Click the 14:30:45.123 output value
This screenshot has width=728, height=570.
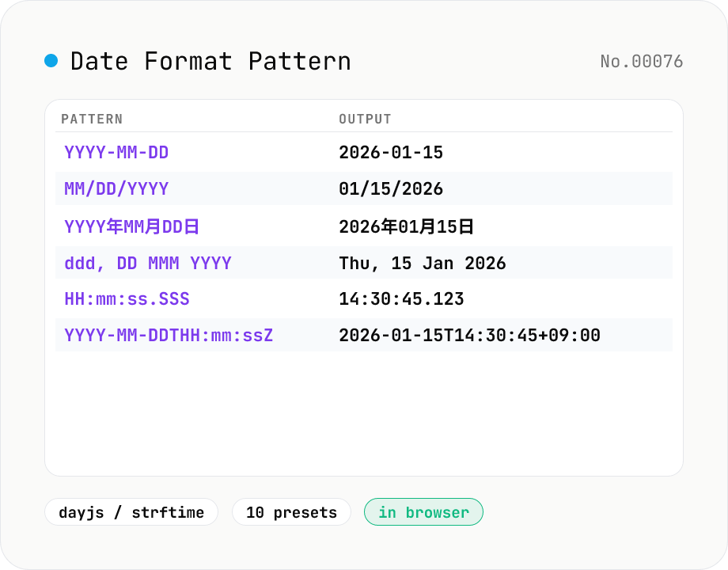[402, 298]
